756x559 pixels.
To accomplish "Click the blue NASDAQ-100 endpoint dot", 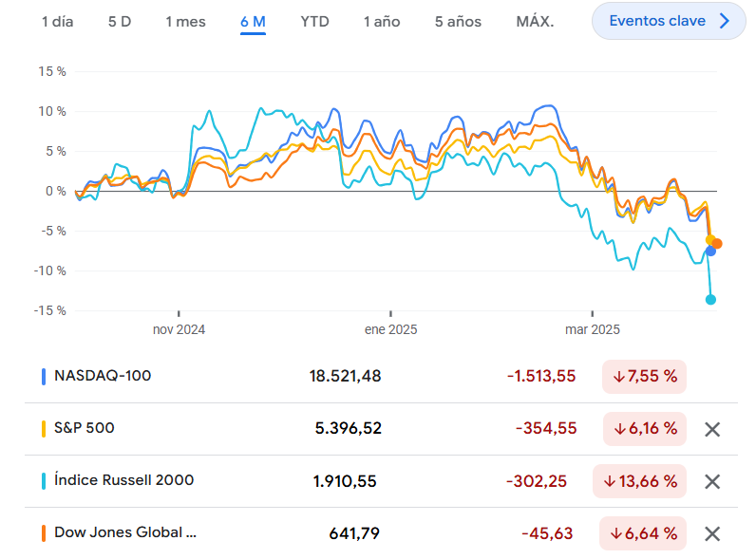I will (710, 252).
